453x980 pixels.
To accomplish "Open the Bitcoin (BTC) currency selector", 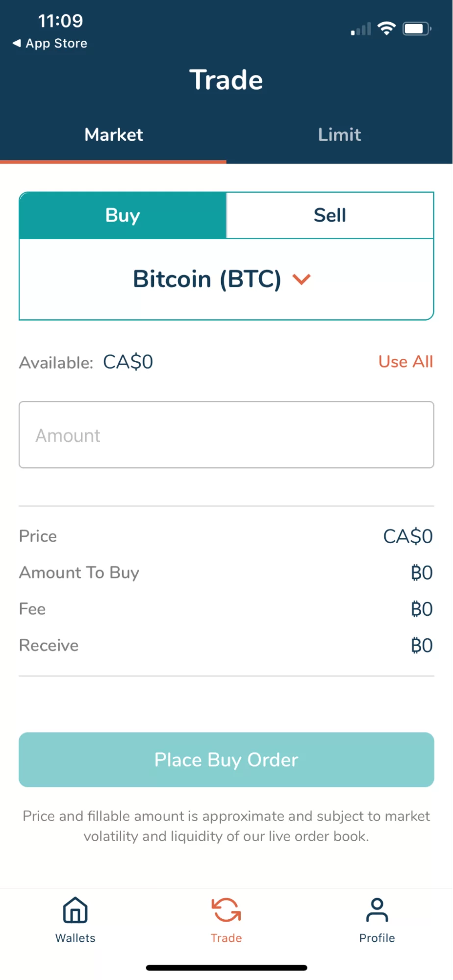I will tap(207, 279).
